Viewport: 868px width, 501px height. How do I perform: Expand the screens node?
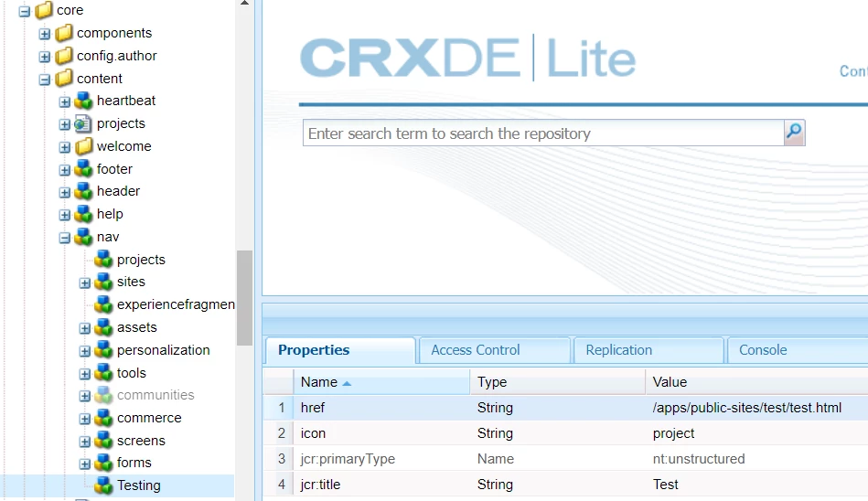84,442
